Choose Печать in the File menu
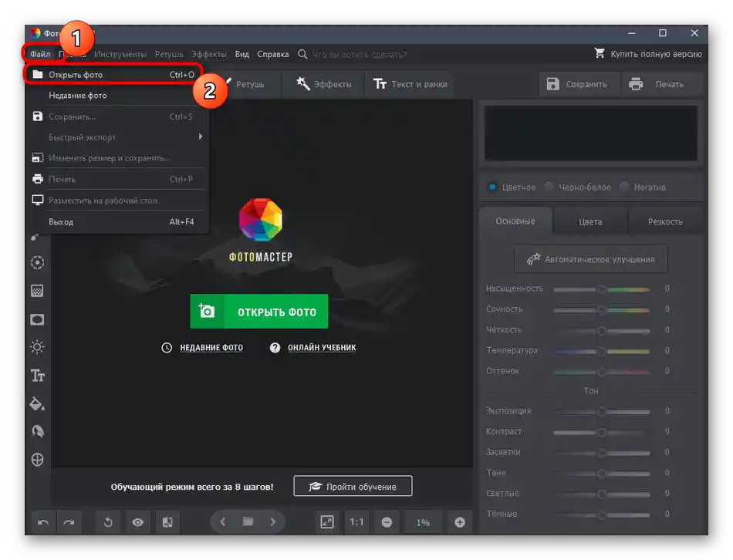This screenshot has width=733, height=560. tap(117, 180)
